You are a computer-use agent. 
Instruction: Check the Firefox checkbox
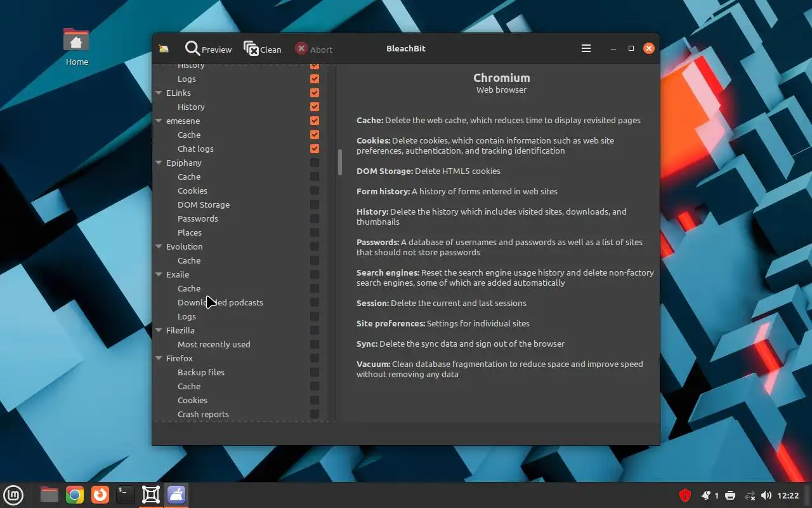[315, 358]
